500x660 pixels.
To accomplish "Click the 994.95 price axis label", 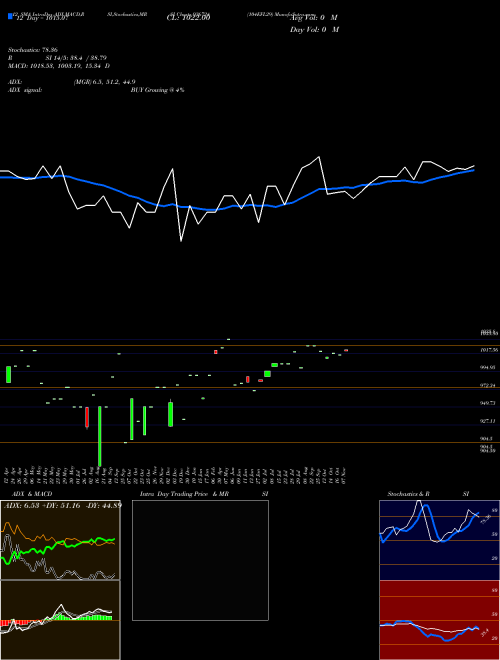I will (x=489, y=367).
